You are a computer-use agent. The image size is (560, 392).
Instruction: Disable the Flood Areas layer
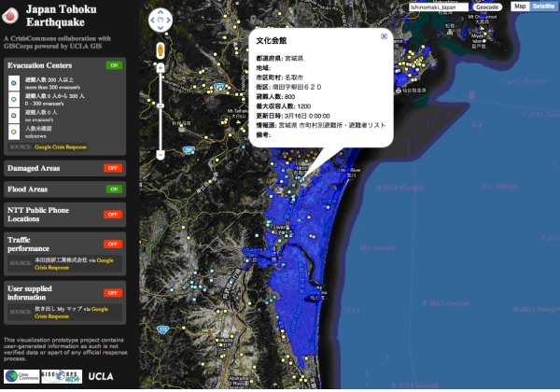pos(114,189)
